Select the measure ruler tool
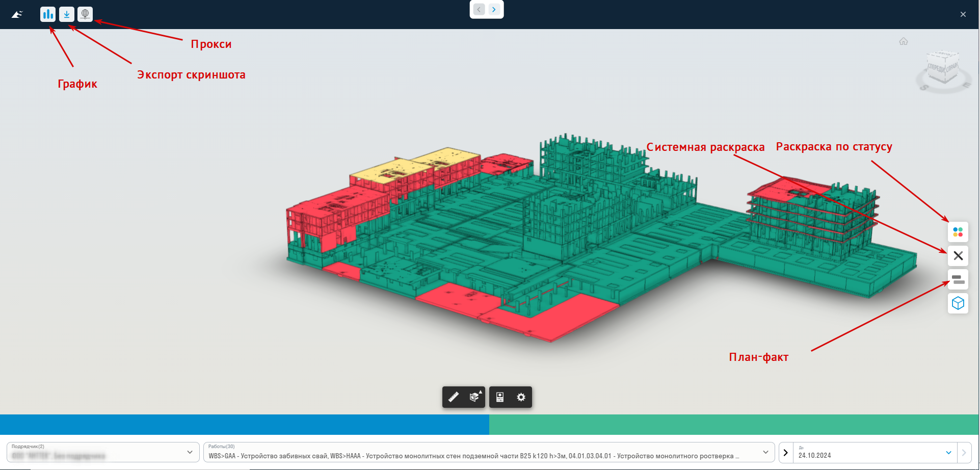Screen dimensions: 980x470 click(x=453, y=397)
